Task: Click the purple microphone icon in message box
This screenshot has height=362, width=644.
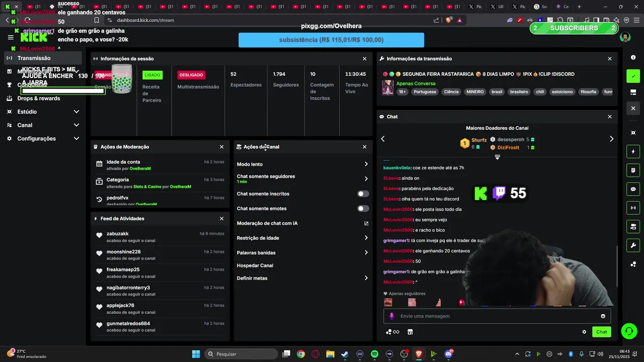Action: [391, 316]
